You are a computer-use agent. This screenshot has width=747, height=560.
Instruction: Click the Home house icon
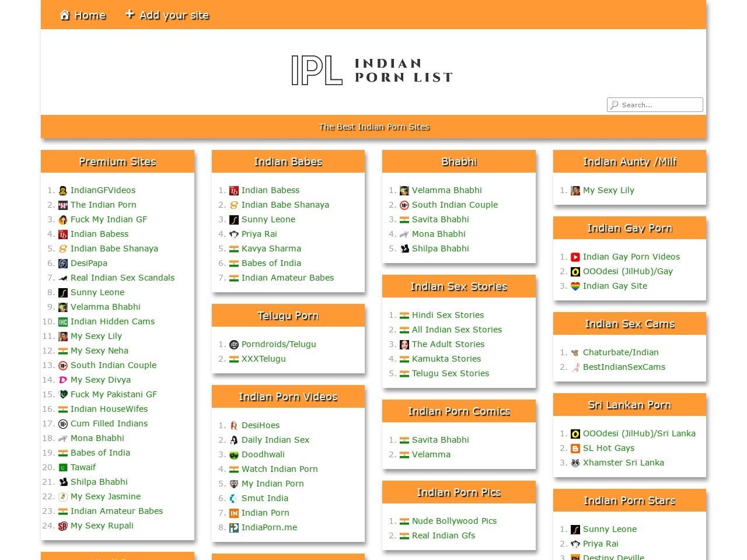pos(65,15)
